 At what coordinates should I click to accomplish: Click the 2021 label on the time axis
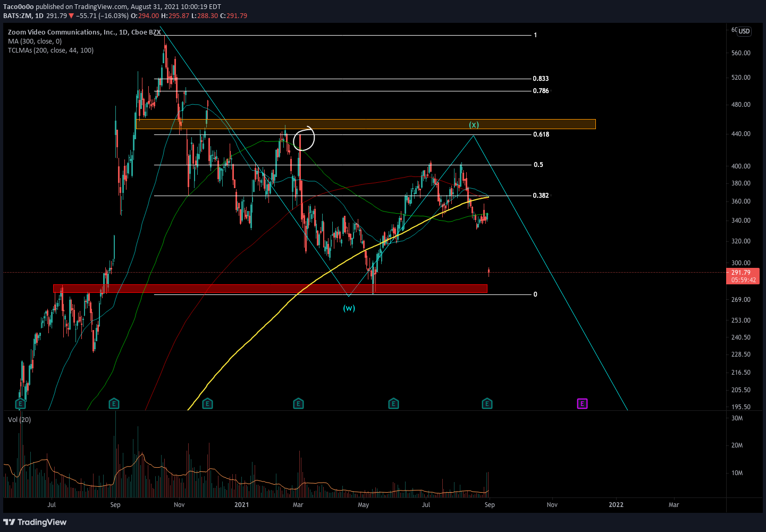(x=242, y=505)
